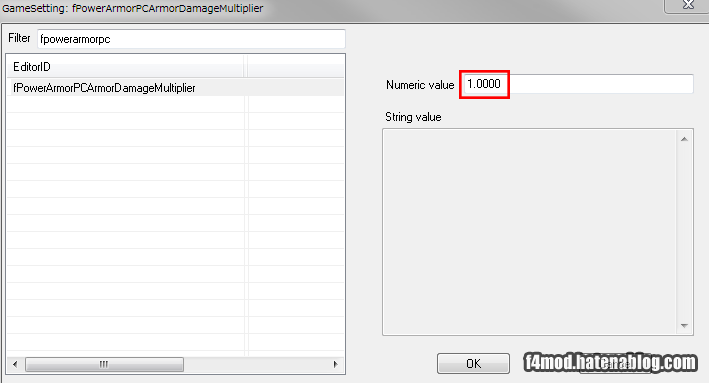
Task: Click the OK button
Action: (473, 364)
